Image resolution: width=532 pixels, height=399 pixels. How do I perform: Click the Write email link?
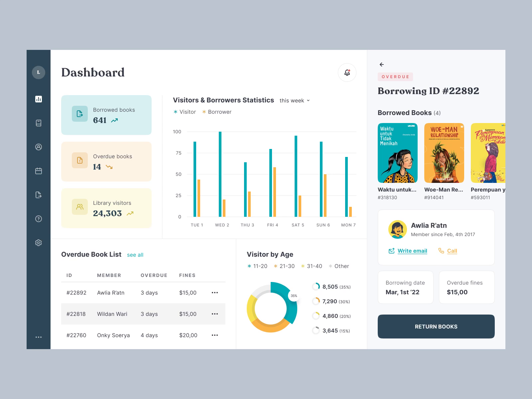tap(412, 251)
